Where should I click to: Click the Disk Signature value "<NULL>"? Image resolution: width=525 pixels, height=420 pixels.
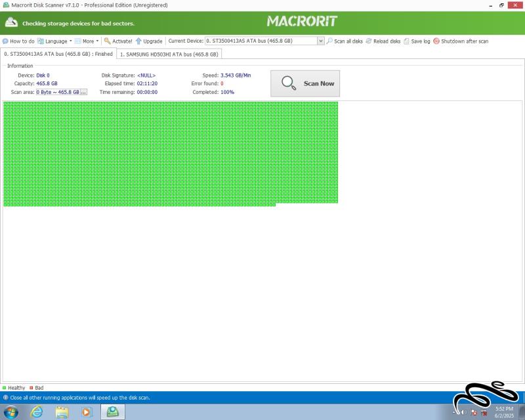click(146, 75)
